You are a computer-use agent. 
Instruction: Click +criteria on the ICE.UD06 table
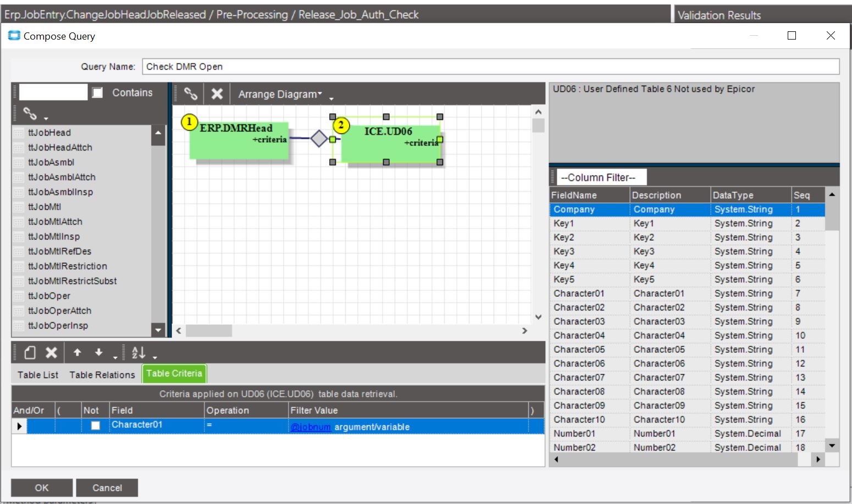coord(421,143)
